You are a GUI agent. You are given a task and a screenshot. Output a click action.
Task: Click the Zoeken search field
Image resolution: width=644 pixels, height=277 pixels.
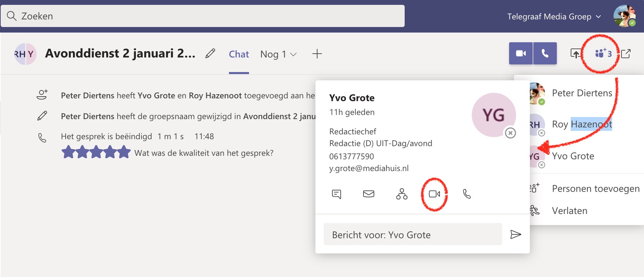[x=203, y=16]
